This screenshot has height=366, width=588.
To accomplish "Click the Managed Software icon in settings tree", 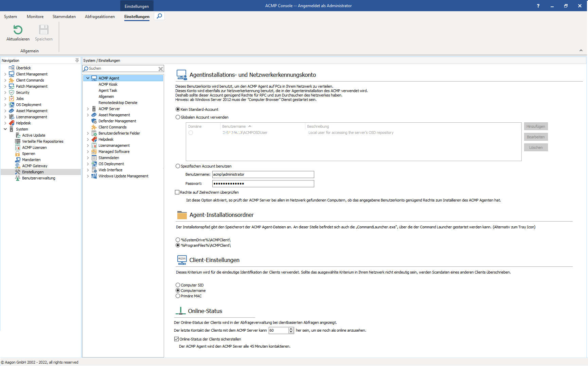I will 94,152.
